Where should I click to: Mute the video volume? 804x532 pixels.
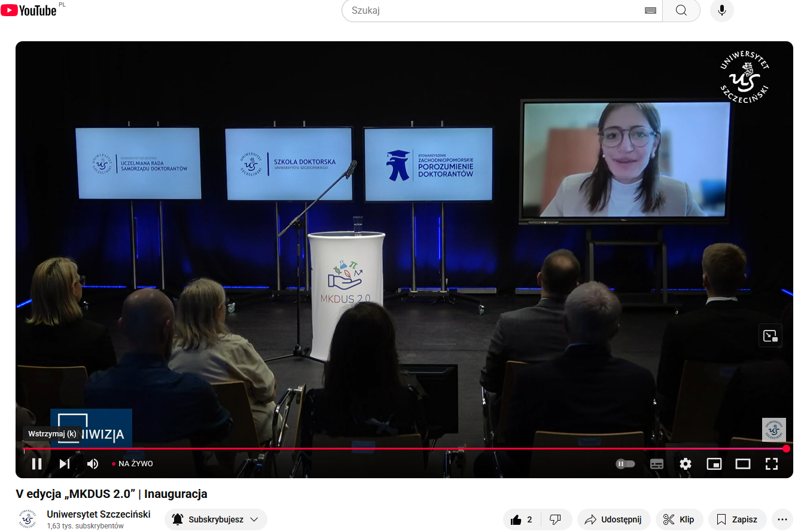(93, 464)
